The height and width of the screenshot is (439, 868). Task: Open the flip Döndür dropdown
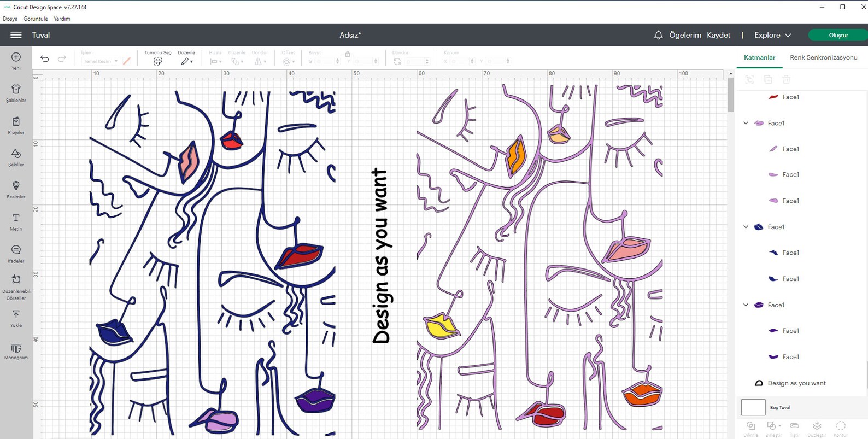(260, 61)
